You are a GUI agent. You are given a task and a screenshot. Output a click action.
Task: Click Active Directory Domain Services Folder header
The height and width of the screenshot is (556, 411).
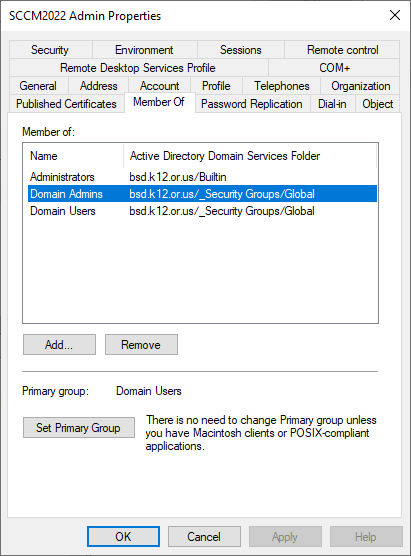click(250, 156)
